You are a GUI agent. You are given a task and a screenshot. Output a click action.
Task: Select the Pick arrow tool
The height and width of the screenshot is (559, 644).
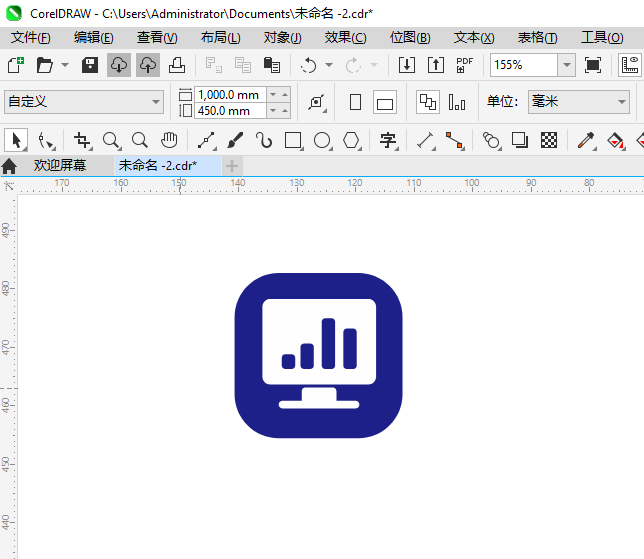click(x=16, y=140)
